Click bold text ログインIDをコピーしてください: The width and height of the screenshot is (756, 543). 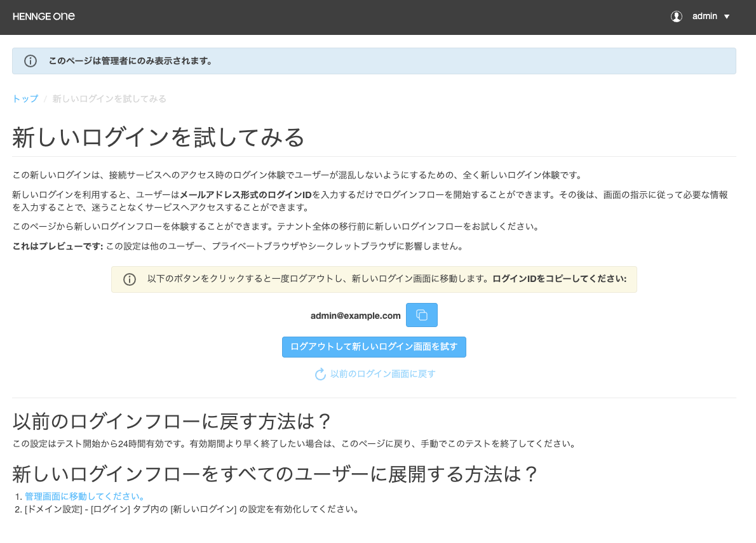(559, 279)
